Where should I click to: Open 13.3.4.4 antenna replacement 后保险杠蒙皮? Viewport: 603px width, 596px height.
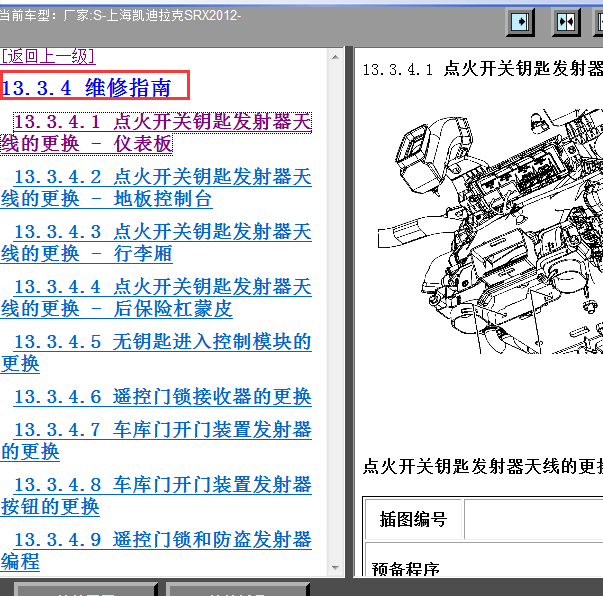point(156,298)
